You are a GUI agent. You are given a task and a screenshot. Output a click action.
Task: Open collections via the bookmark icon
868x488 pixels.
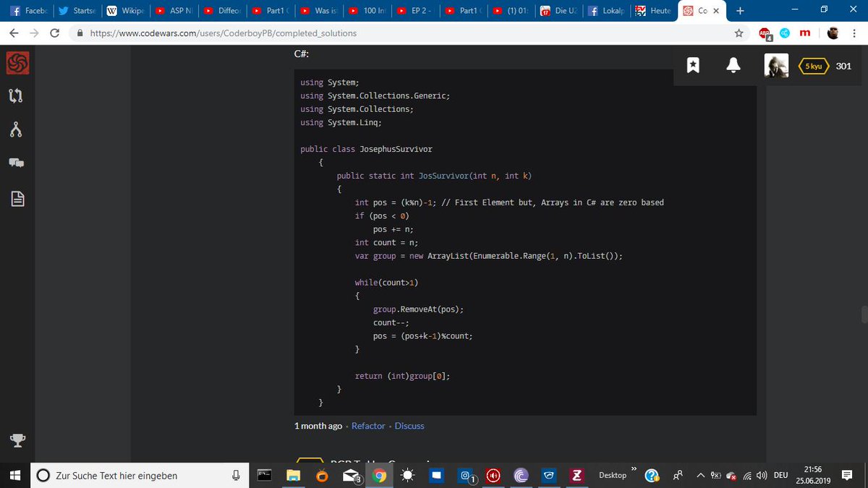click(x=692, y=65)
